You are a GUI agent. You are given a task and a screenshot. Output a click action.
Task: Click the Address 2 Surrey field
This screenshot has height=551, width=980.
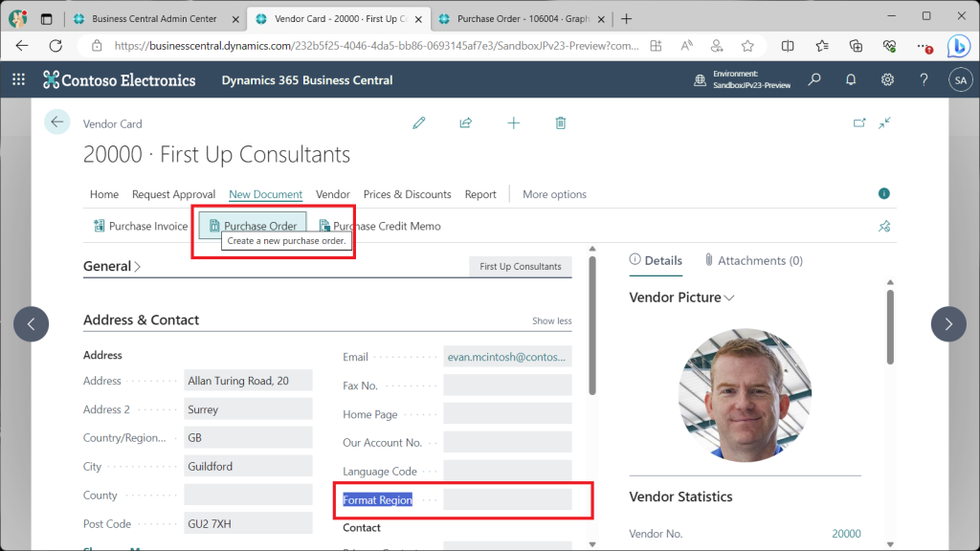point(248,409)
